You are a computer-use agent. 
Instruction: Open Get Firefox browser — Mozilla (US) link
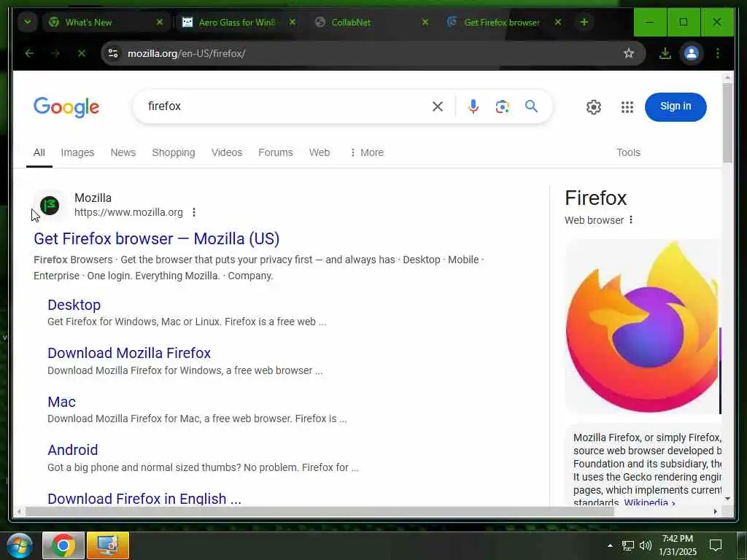tap(156, 238)
